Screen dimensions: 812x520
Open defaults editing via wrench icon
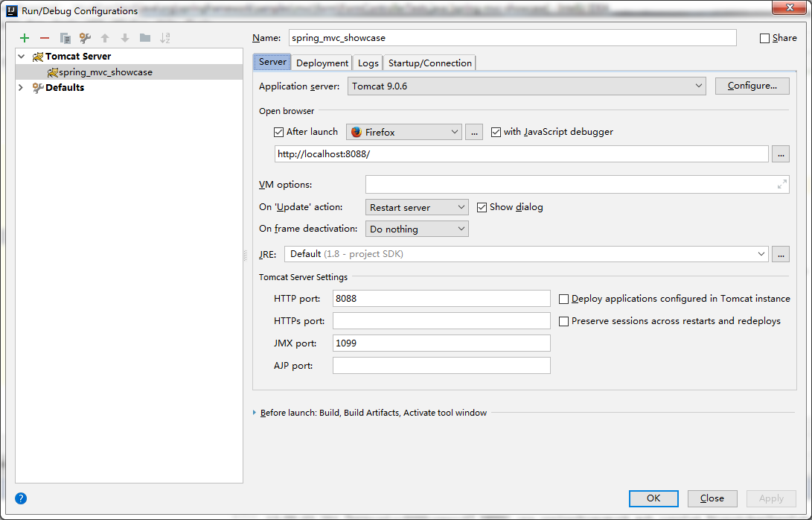tap(85, 38)
